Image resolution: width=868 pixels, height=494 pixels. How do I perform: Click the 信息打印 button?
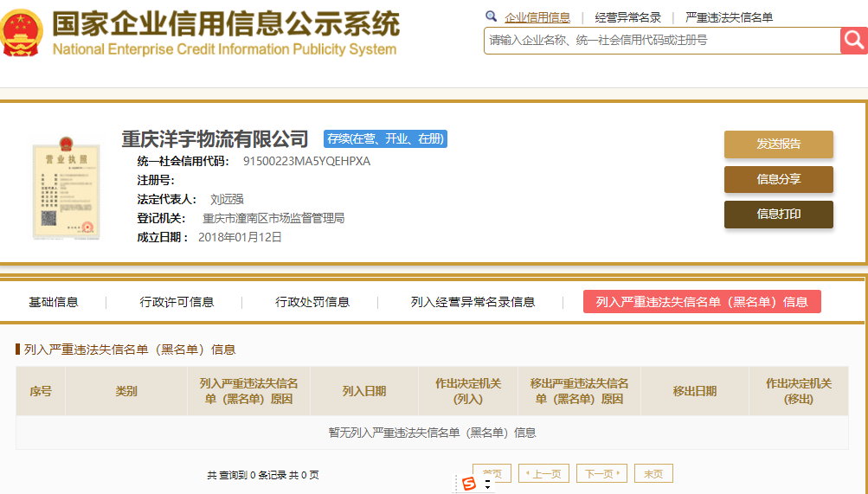pos(778,214)
